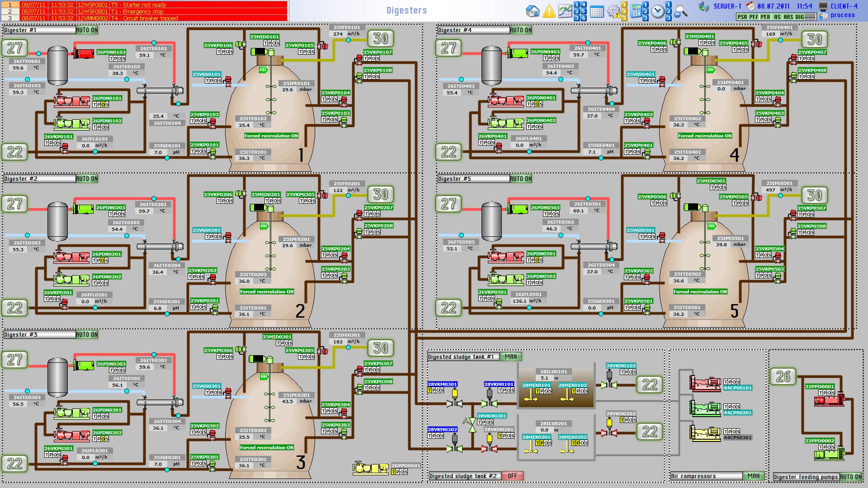This screenshot has height=488, width=868.
Task: Select the DIG tab in process bar
Action: (800, 17)
